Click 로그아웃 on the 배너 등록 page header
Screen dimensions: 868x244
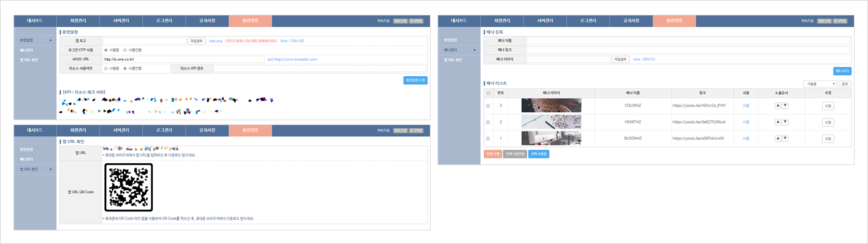841,21
